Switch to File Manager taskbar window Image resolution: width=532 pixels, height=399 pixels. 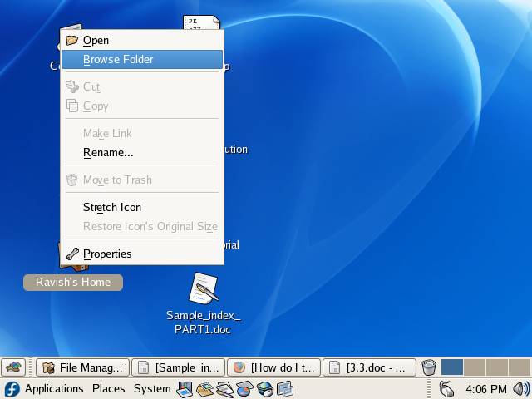(x=82, y=367)
